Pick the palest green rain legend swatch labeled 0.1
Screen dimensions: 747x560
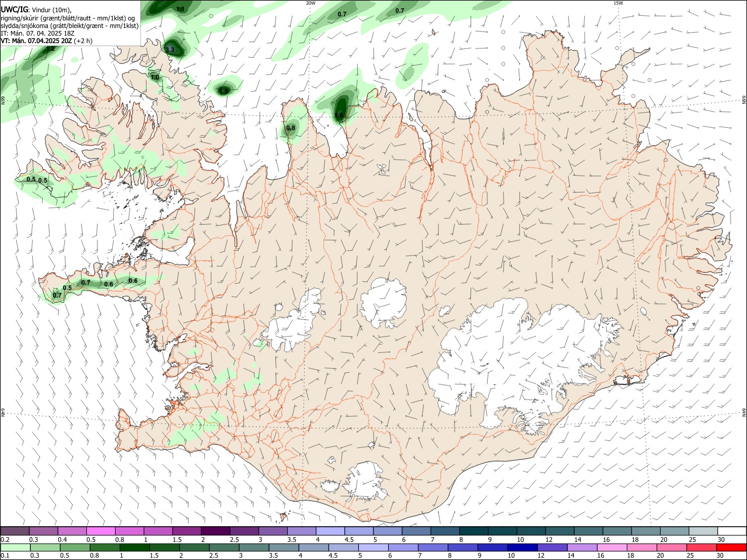(15, 547)
